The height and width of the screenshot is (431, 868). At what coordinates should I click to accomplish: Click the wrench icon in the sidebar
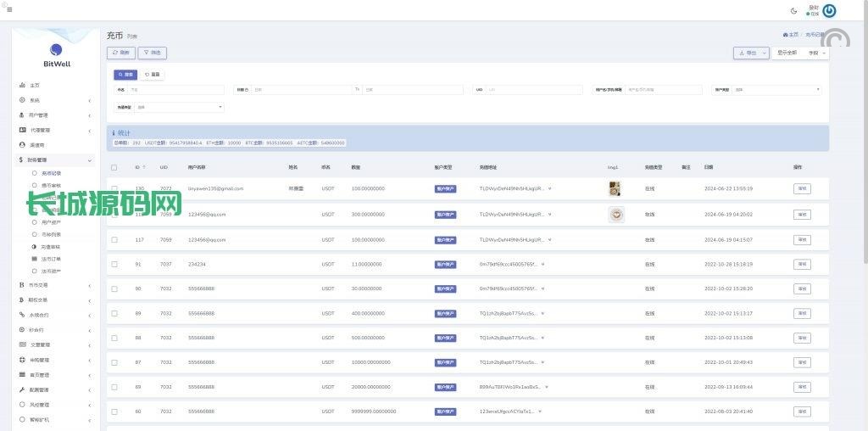point(22,389)
